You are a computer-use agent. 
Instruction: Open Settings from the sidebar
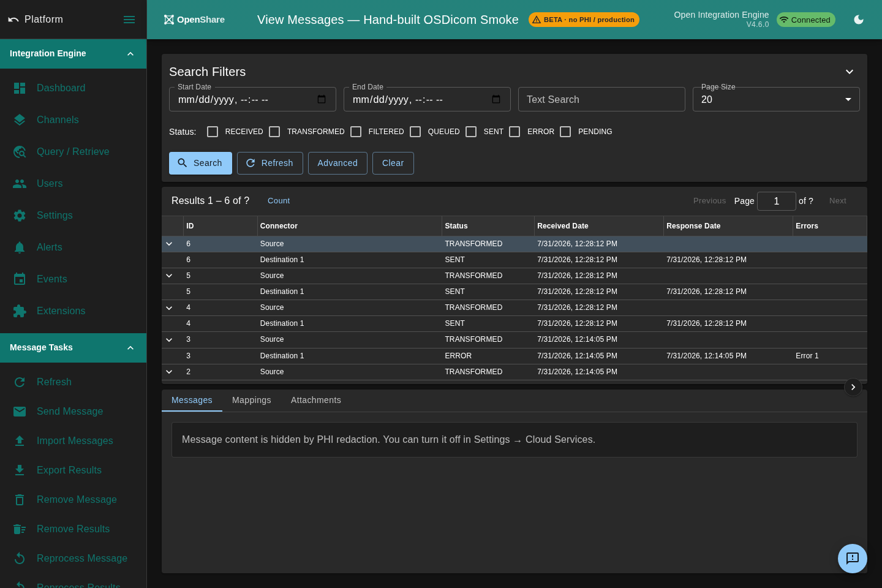tap(73, 216)
